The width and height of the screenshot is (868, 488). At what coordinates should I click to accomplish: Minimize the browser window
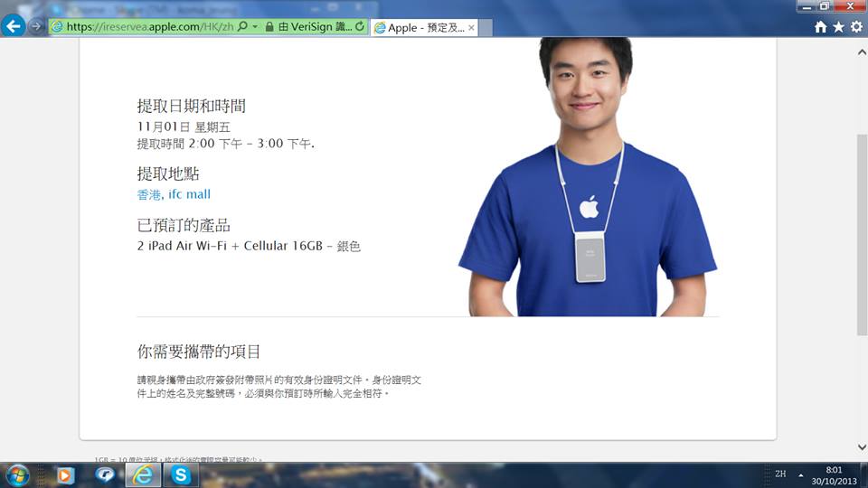tap(807, 6)
